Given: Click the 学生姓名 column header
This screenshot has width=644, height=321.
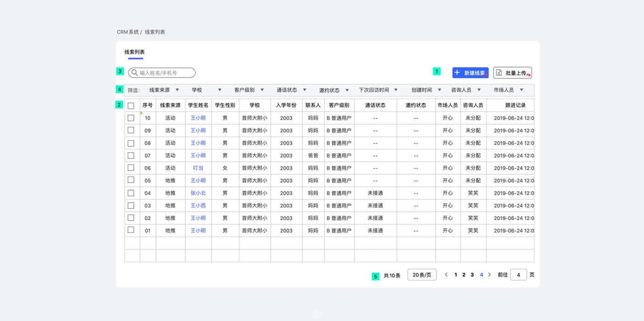Looking at the screenshot, I should [x=198, y=105].
